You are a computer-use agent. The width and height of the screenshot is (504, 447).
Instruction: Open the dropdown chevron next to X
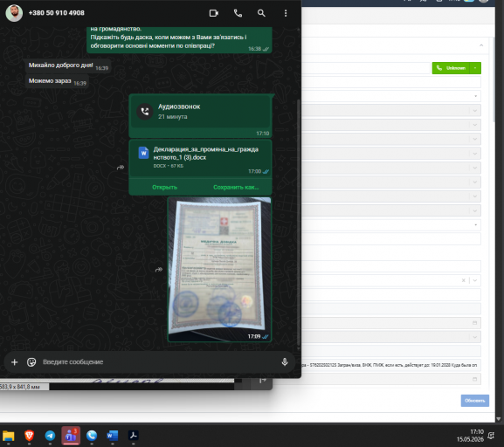point(475,280)
